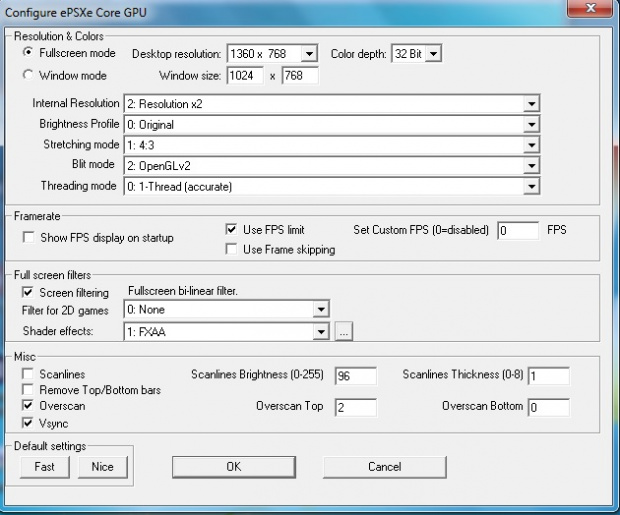
Task: Expand the Blit mode dropdown
Action: coord(332,166)
